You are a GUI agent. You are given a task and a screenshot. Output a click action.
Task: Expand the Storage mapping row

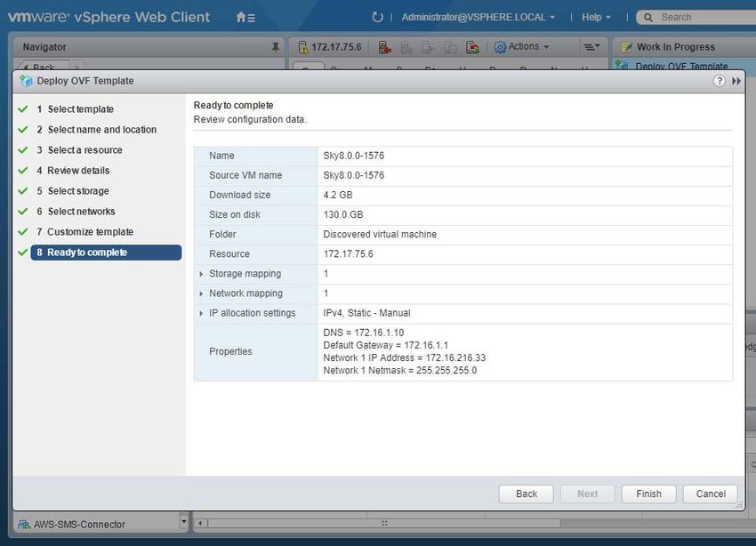pos(202,274)
